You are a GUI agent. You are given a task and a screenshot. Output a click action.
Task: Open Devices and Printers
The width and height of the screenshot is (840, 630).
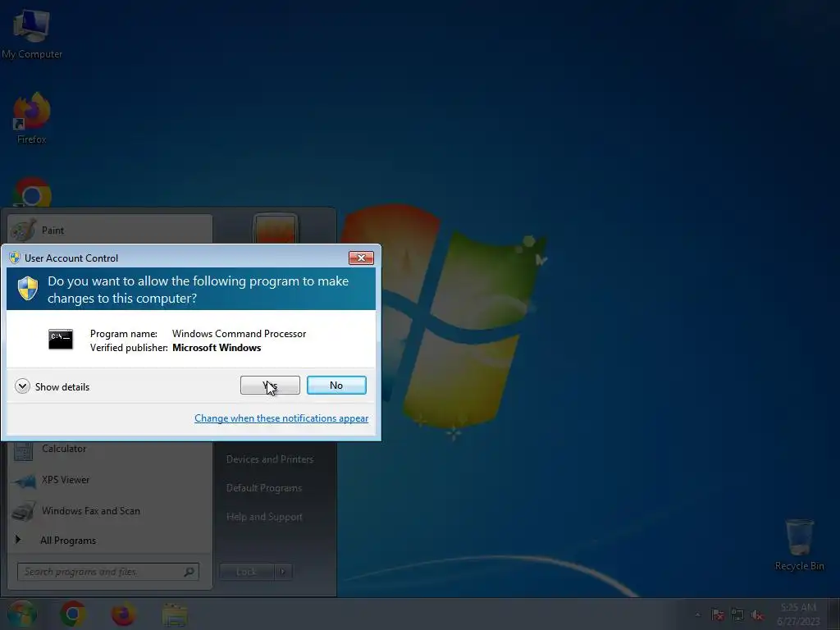(270, 459)
